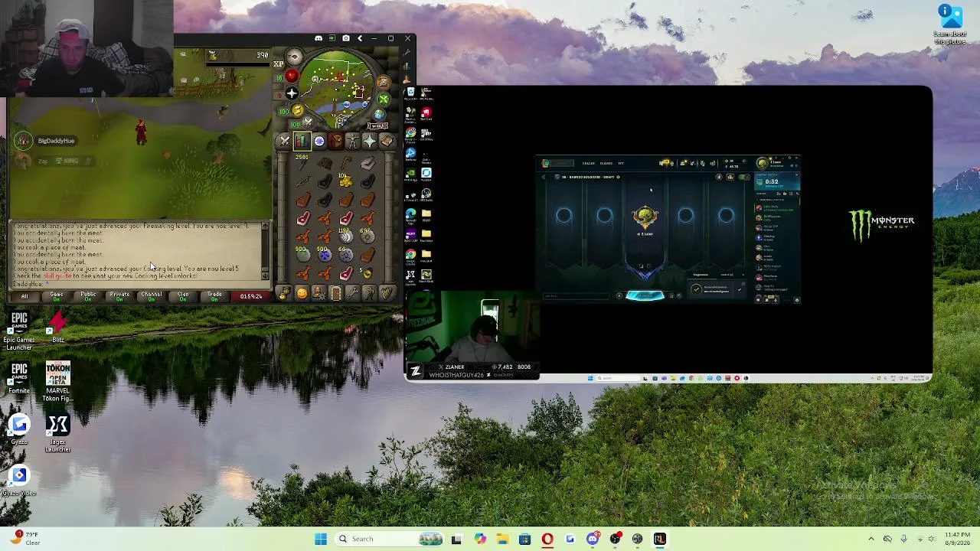The image size is (980, 551).
Task: Toggle the Channel chat filter
Action: [152, 296]
